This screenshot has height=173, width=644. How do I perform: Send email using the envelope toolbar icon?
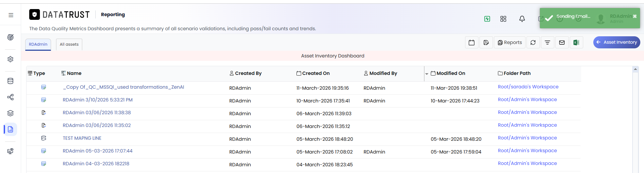pos(562,42)
